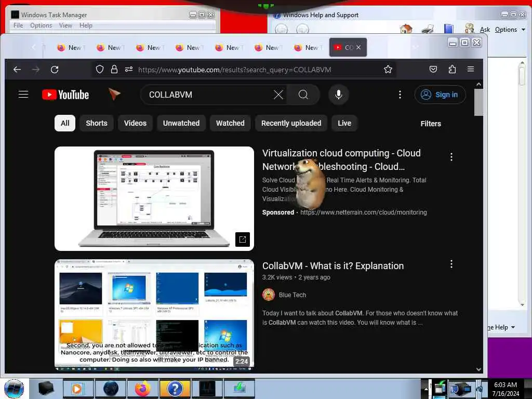Image resolution: width=532 pixels, height=399 pixels.
Task: Open Blue Tech channel avatar
Action: coord(269,295)
